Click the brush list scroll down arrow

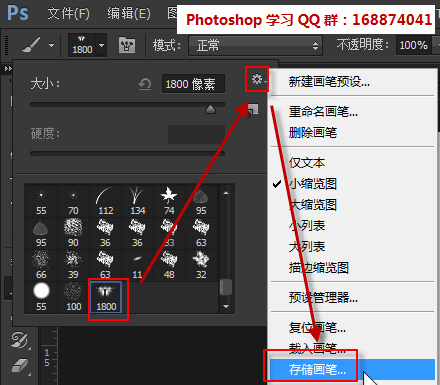226,306
